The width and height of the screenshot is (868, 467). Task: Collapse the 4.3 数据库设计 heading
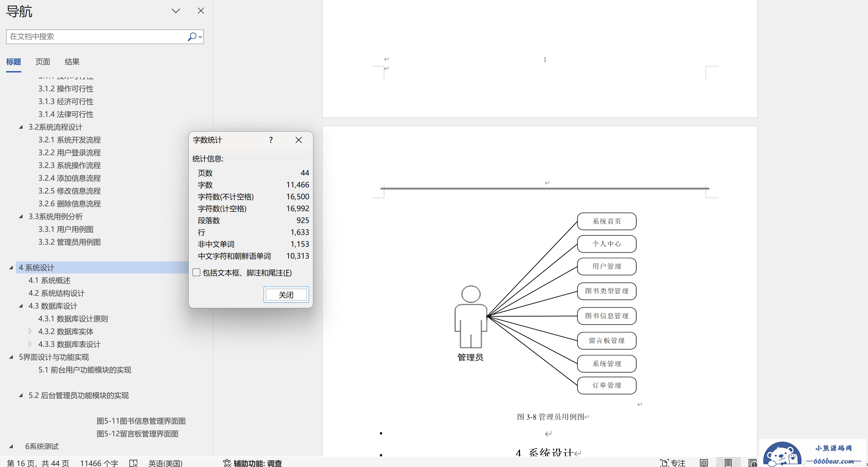click(21, 306)
